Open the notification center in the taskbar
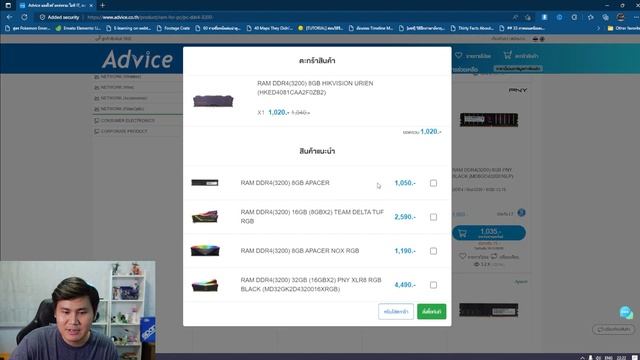Screen dimensions: 640x360 point(635,357)
